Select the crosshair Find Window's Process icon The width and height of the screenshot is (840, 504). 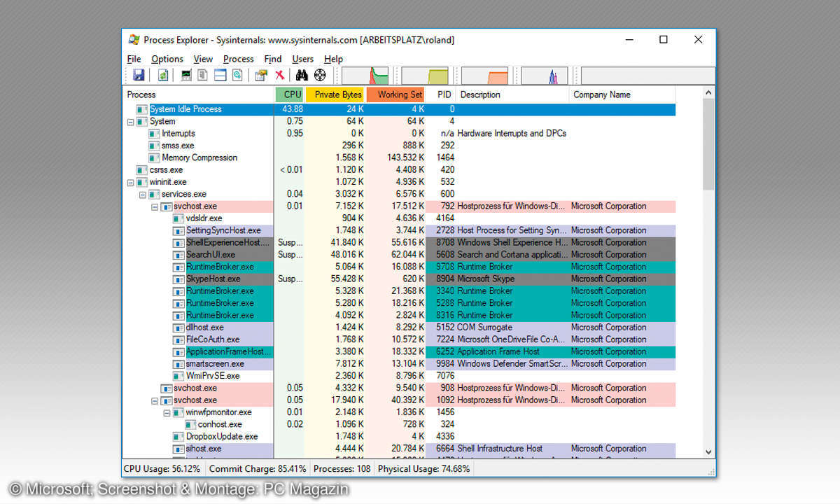[x=321, y=76]
